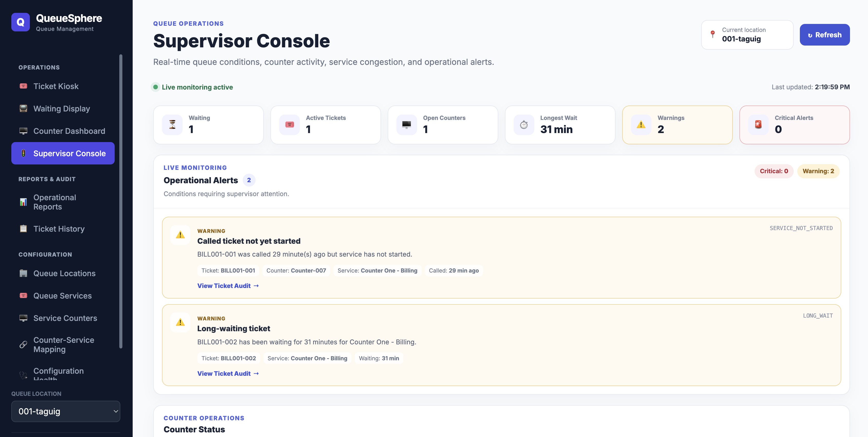Click the QueueSphere Q logo icon

point(21,22)
